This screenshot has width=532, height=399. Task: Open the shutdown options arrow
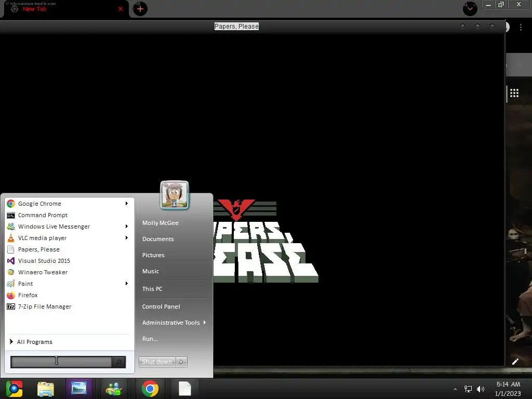tap(181, 362)
